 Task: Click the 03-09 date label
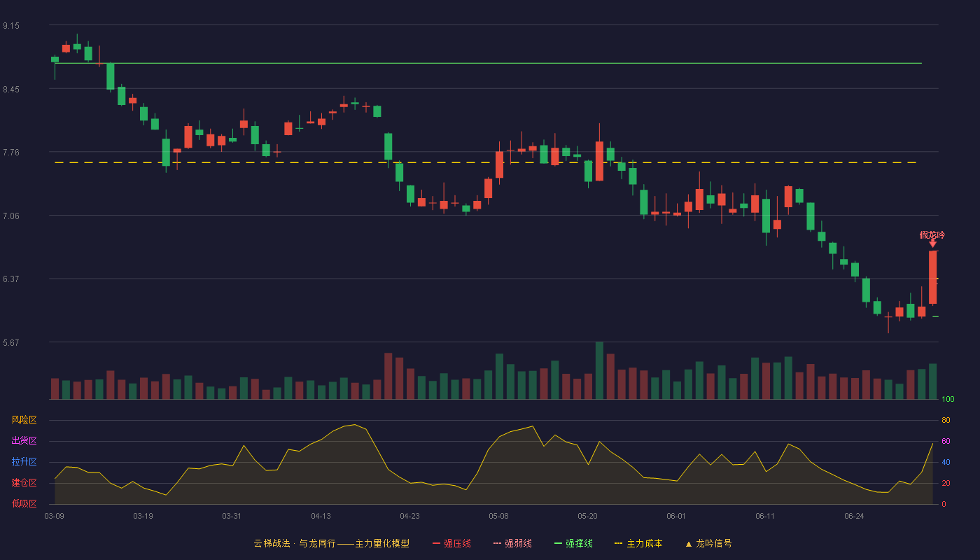click(x=55, y=516)
